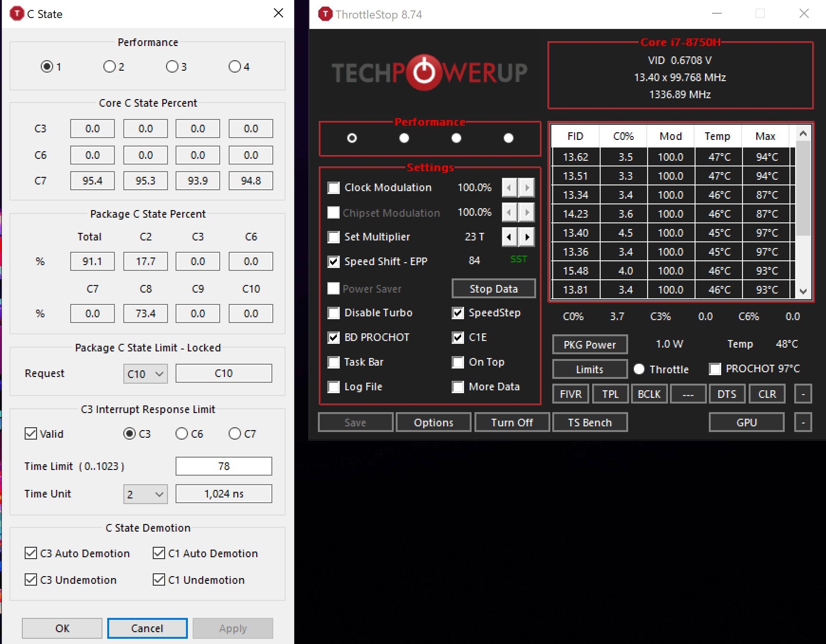Image resolution: width=826 pixels, height=644 pixels.
Task: Click the dashed button between BCLK and DTS
Action: pos(688,394)
